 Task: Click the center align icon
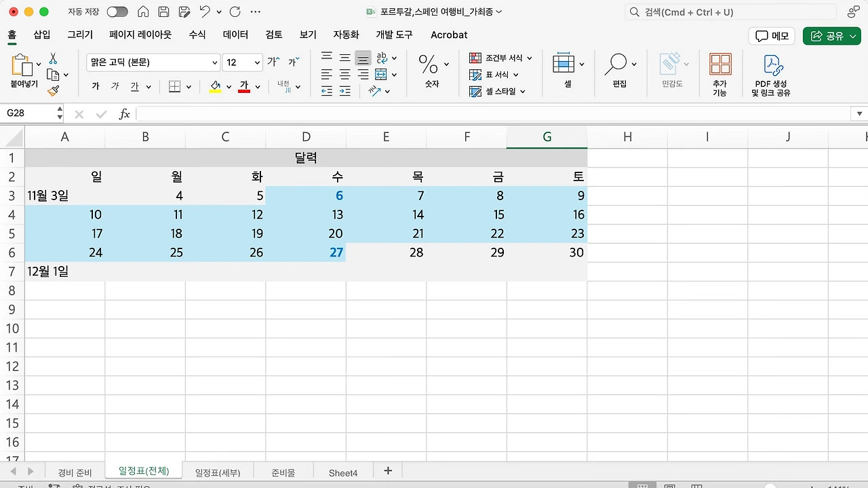coord(345,74)
